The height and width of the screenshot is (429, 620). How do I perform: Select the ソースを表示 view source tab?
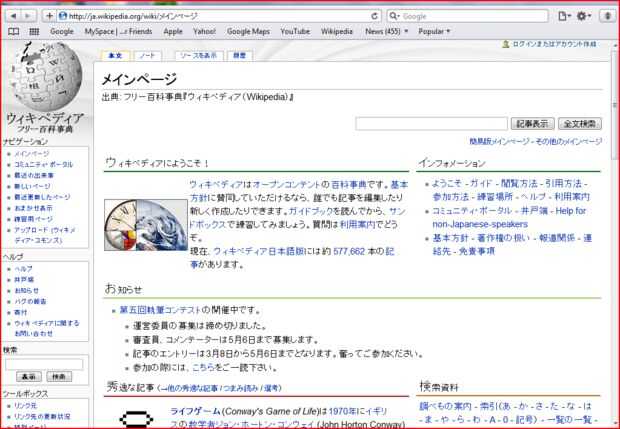[199, 56]
